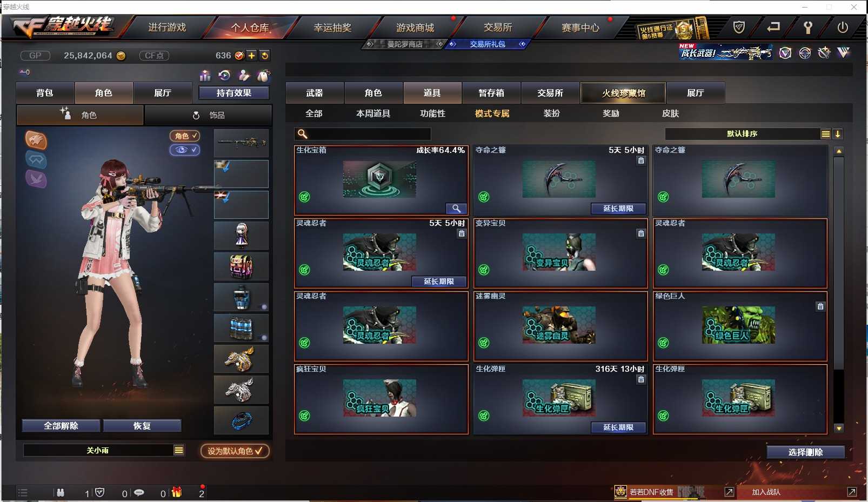Toggle eye visibility option above character
This screenshot has width=868, height=502.
pos(185,150)
